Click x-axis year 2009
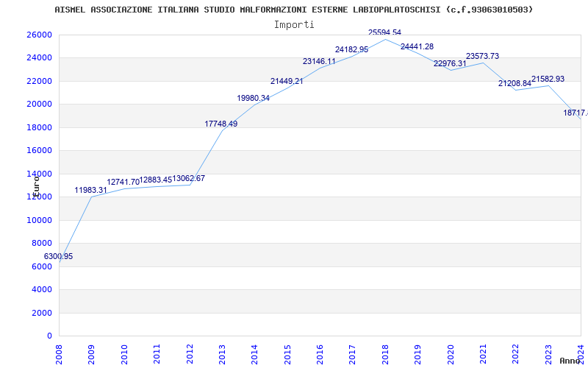 [x=91, y=354]
